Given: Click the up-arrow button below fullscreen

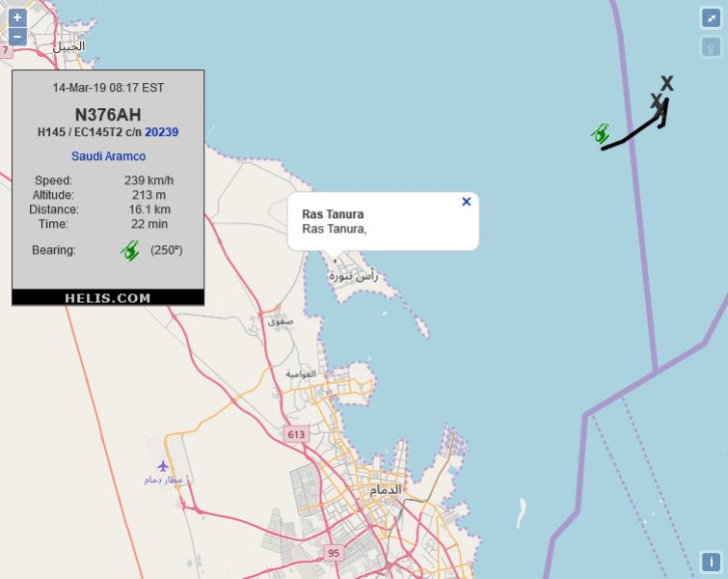Looking at the screenshot, I should pyautogui.click(x=711, y=46).
